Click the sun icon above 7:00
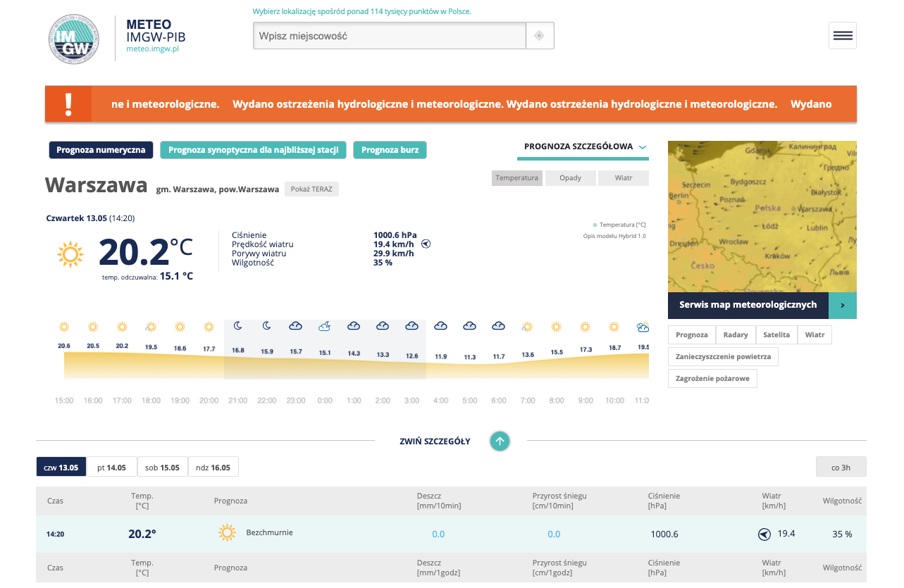 tap(527, 327)
